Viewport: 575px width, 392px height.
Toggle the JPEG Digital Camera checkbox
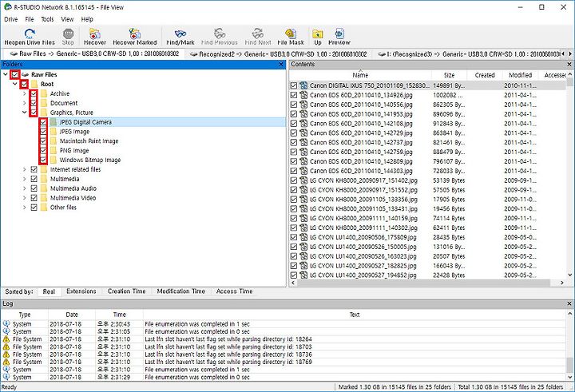(x=44, y=121)
